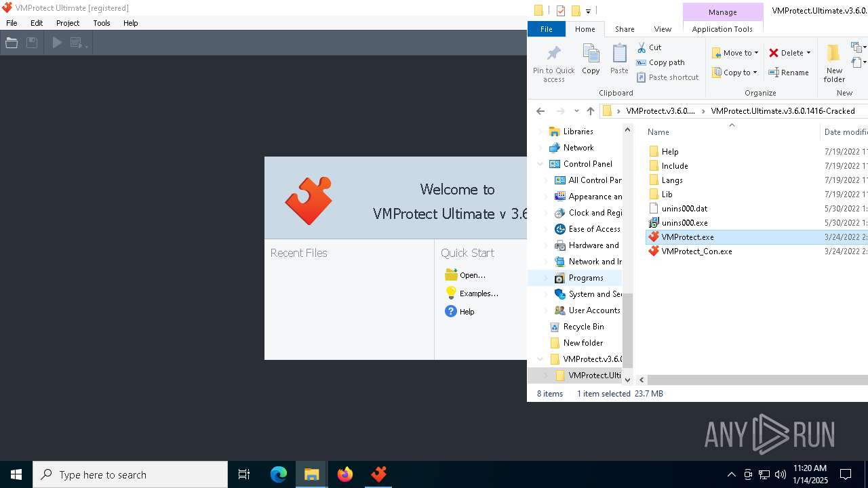This screenshot has height=488, width=868.
Task: Click Pin to Quick access icon
Action: 553,54
